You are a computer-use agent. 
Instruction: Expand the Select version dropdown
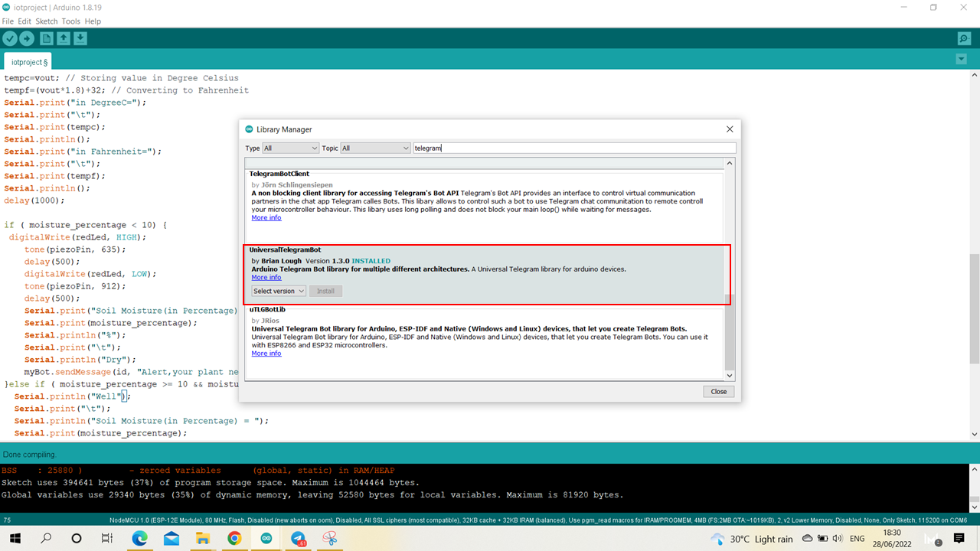tap(279, 291)
